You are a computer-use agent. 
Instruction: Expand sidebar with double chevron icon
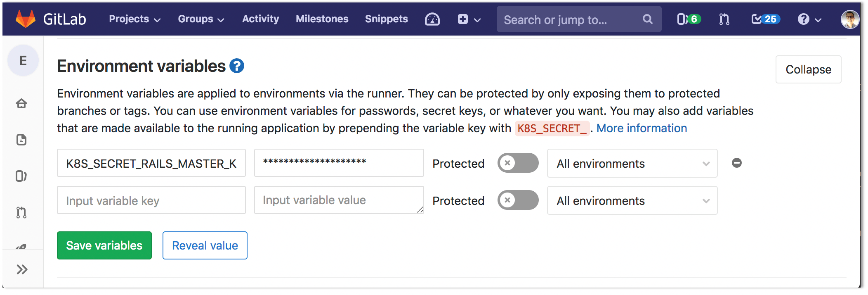[x=22, y=269]
